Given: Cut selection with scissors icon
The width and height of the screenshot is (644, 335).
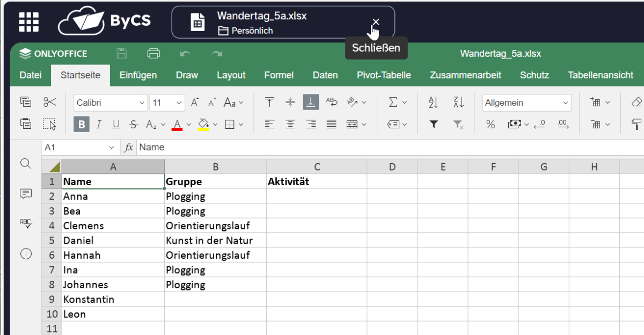Looking at the screenshot, I should pos(49,102).
